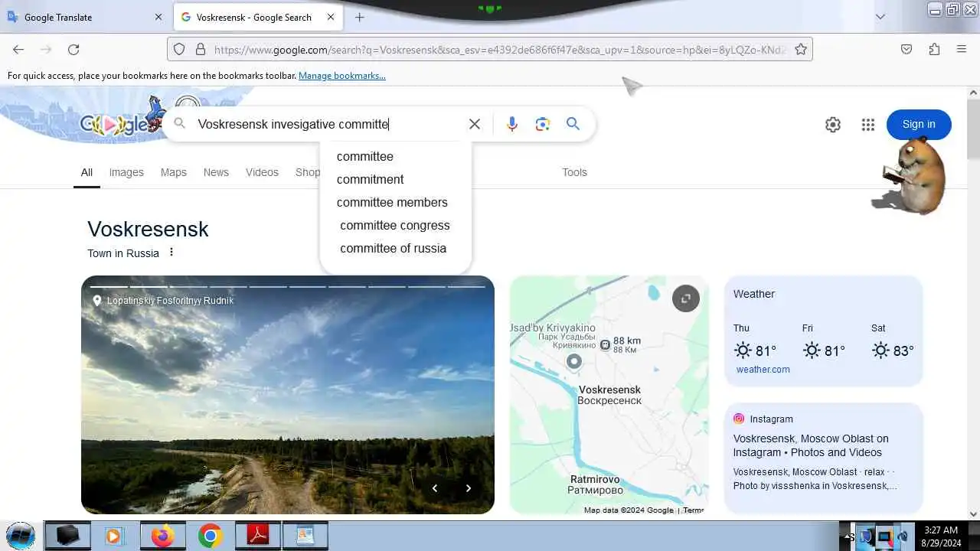
Task: Save page to Pocket
Action: [906, 49]
